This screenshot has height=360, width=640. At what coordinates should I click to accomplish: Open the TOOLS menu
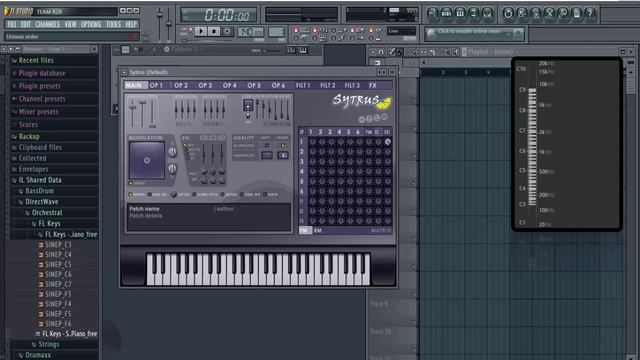(113, 24)
